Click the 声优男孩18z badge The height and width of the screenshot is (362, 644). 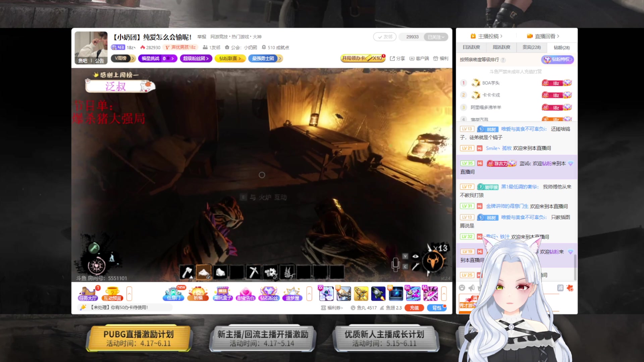tap(181, 47)
